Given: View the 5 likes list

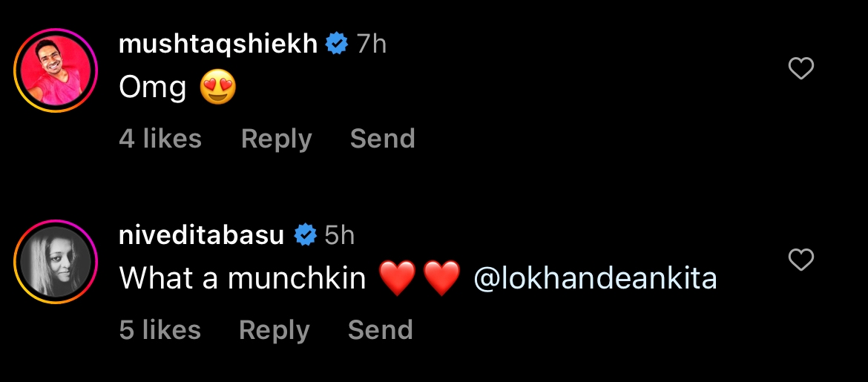Looking at the screenshot, I should [160, 330].
